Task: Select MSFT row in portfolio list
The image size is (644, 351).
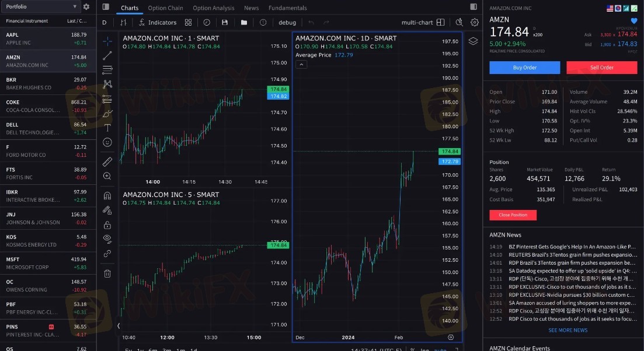Action: (x=47, y=263)
